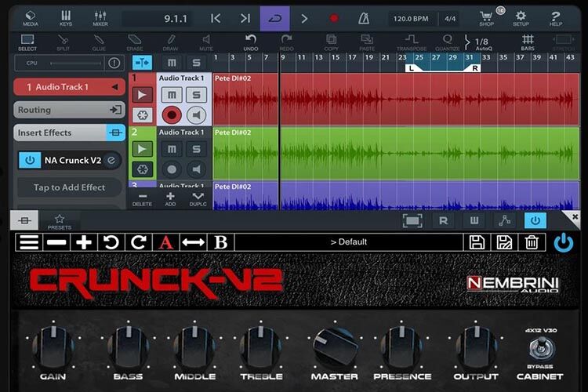Open the Help menu
This screenshot has height=392, width=588.
click(x=555, y=18)
